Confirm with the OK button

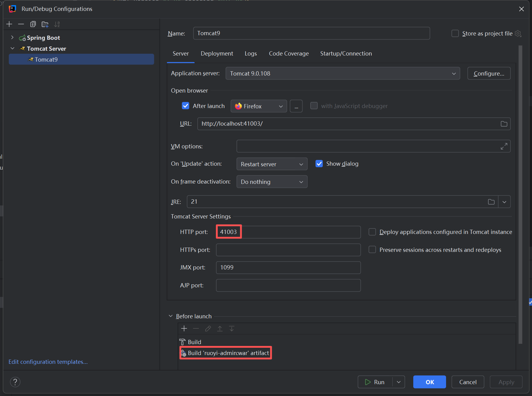click(x=430, y=382)
